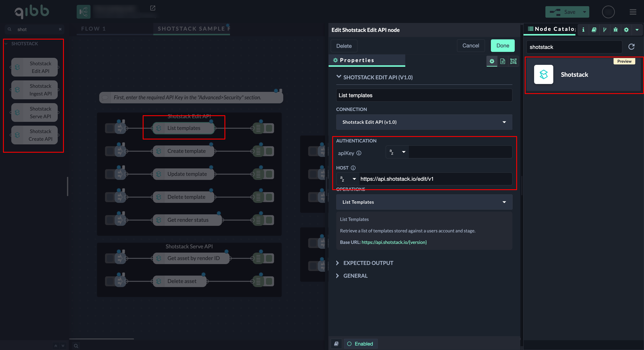Click the node description document icon

[x=503, y=61]
